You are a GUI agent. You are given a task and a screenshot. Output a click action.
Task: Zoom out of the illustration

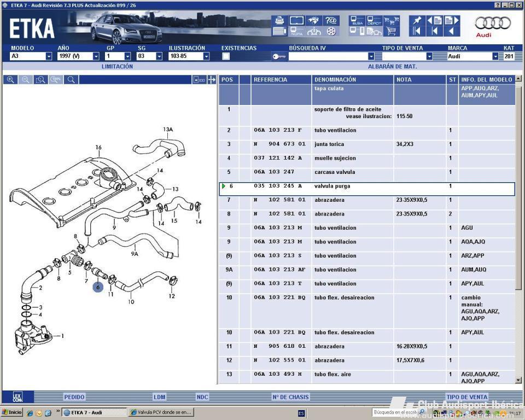(26, 79)
